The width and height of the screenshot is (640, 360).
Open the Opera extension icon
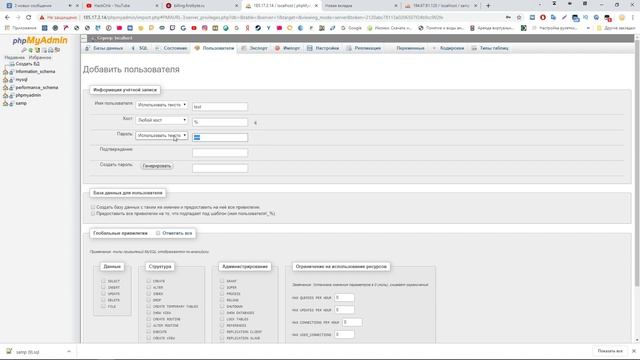click(x=542, y=18)
